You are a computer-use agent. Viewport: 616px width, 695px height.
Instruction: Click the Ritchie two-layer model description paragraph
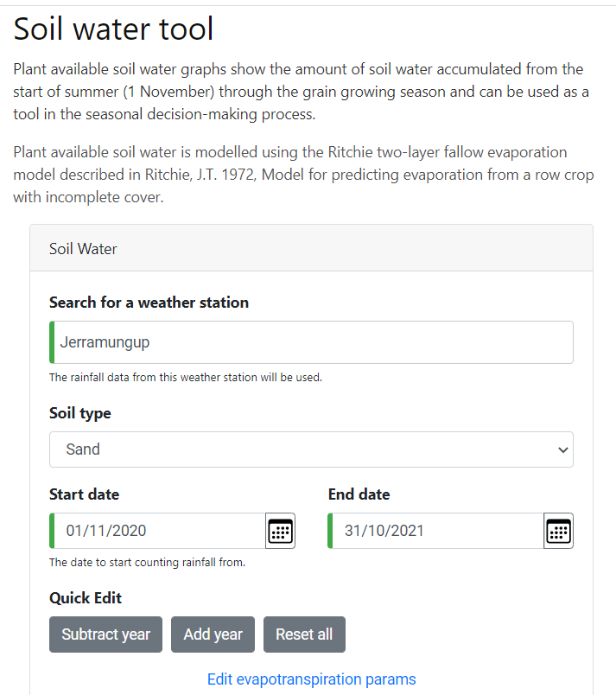tap(302, 175)
